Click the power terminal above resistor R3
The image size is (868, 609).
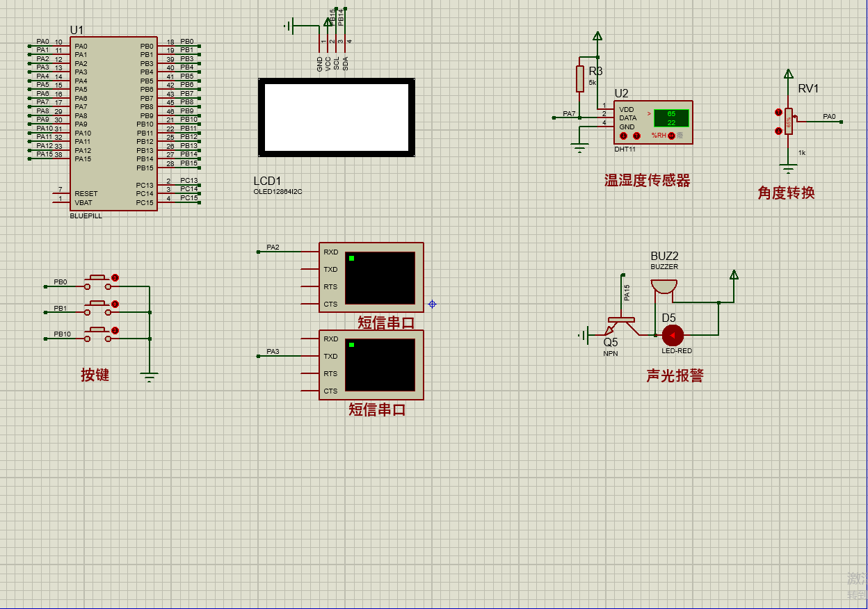tap(597, 36)
